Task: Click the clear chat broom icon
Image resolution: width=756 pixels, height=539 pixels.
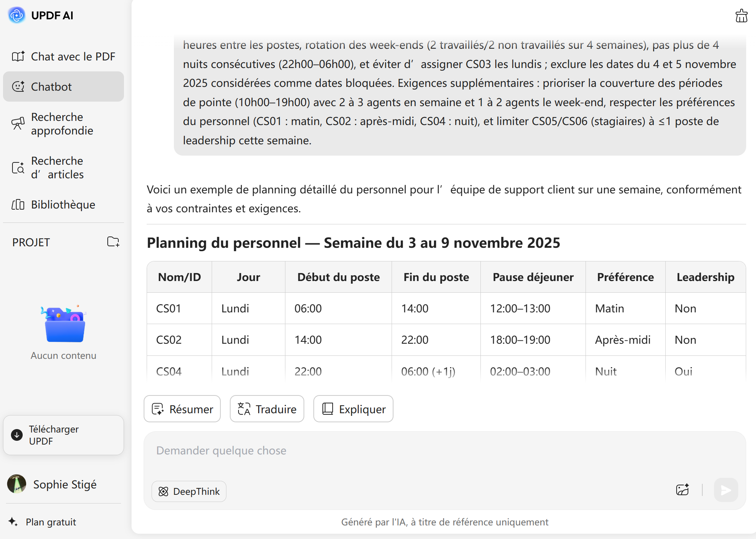Action: 741,16
